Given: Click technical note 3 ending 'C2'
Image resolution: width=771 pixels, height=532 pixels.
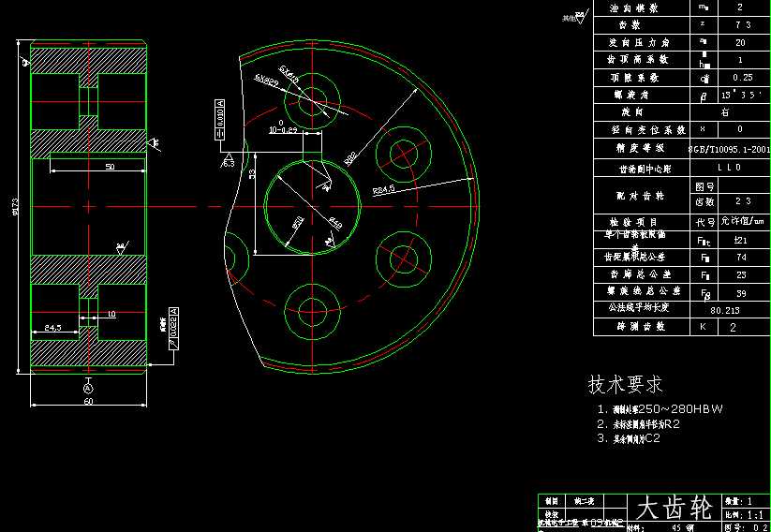Looking at the screenshot, I should [x=629, y=439].
